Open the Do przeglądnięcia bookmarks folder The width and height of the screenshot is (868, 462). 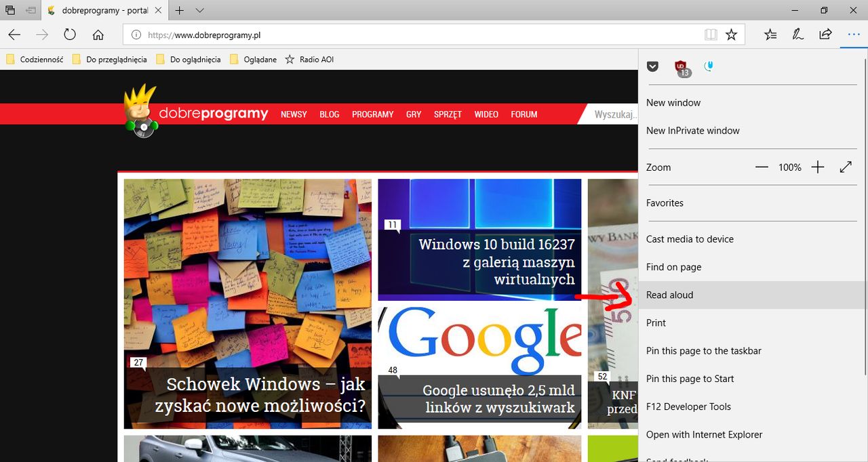pos(110,60)
